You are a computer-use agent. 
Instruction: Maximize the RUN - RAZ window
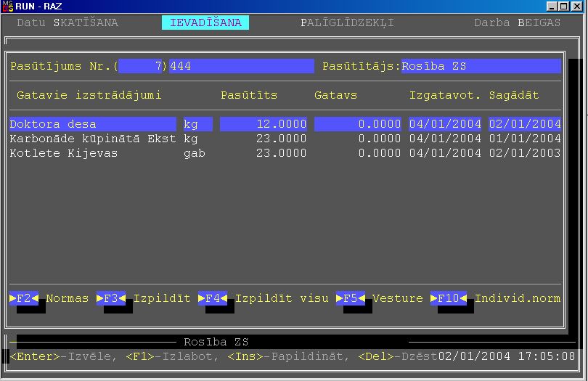[x=563, y=7]
